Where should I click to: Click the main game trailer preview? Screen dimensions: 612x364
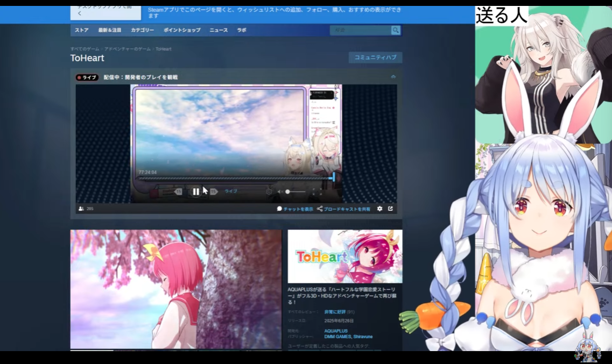(x=175, y=289)
